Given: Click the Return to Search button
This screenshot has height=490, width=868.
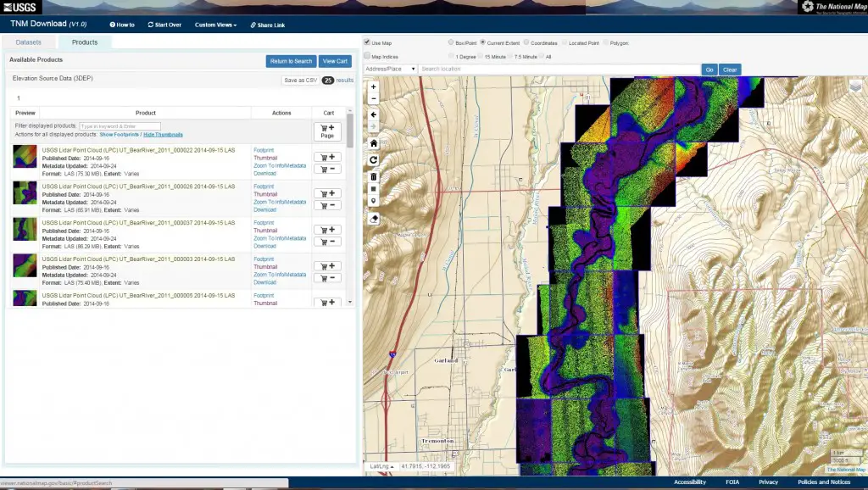Looking at the screenshot, I should (x=291, y=61).
